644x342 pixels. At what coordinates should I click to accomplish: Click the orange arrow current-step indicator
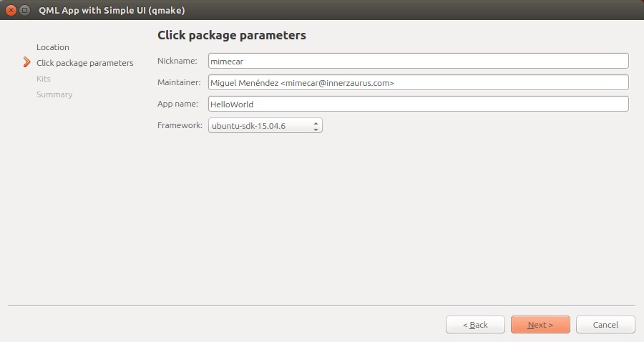tap(26, 62)
